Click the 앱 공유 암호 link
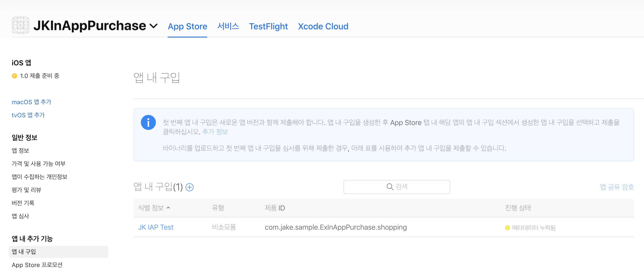Viewport: 644px width, 279px height. point(617,187)
